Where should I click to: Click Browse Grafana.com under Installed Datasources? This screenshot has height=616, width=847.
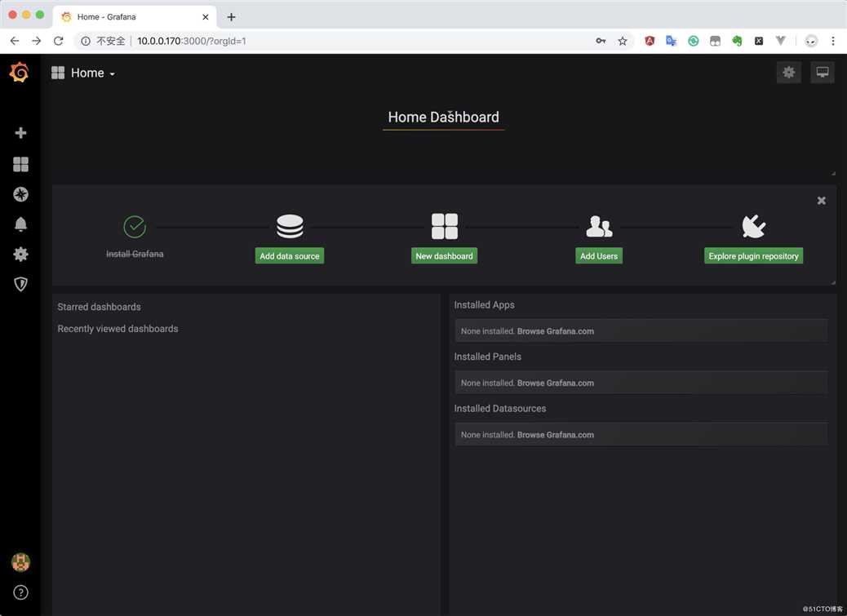point(556,435)
